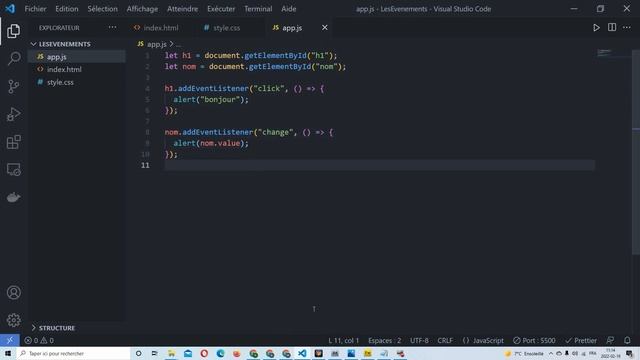Change the UTF-8 encoding setting

[x=419, y=340]
